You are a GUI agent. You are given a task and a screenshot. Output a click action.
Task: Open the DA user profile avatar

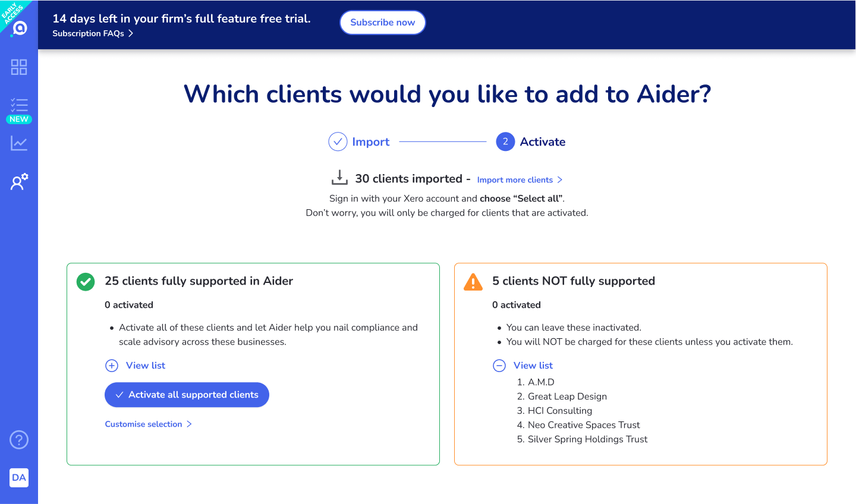point(19,477)
